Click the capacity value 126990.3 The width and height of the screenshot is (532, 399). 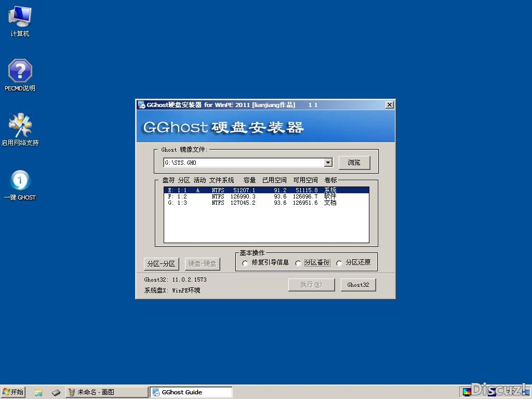[243, 196]
